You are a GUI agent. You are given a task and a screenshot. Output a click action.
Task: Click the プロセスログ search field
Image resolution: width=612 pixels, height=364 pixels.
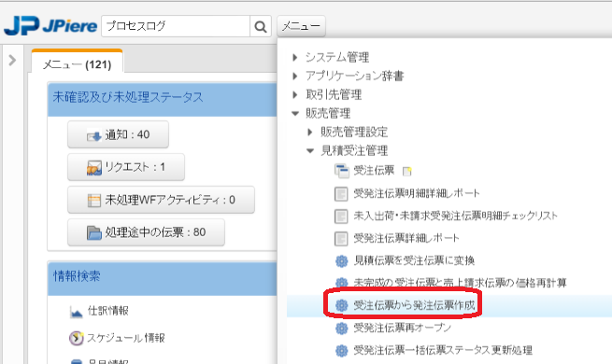click(x=176, y=26)
